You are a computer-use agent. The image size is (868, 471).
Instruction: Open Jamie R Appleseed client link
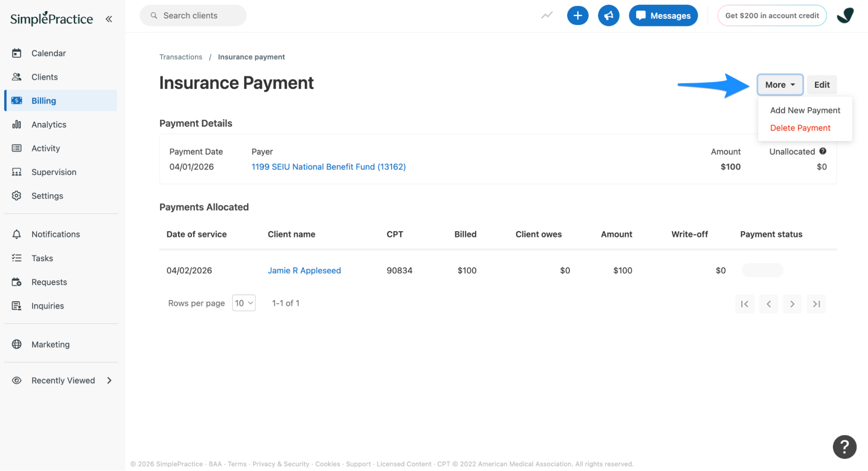coord(304,270)
